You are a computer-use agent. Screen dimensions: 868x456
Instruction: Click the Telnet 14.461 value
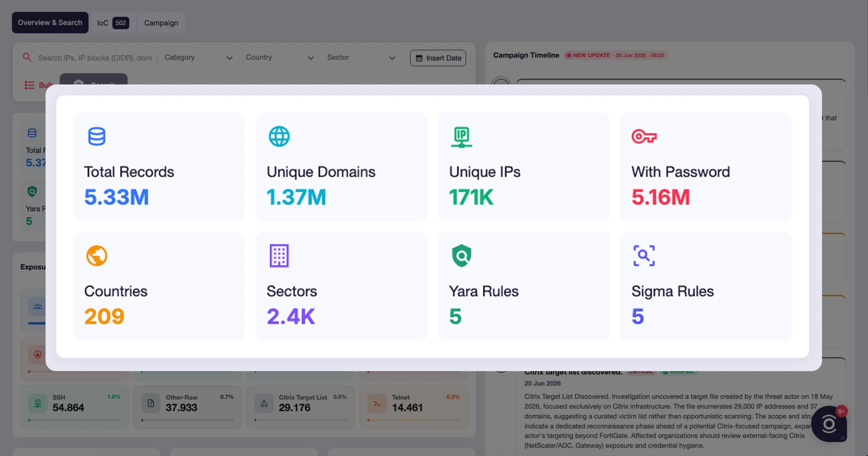[408, 407]
